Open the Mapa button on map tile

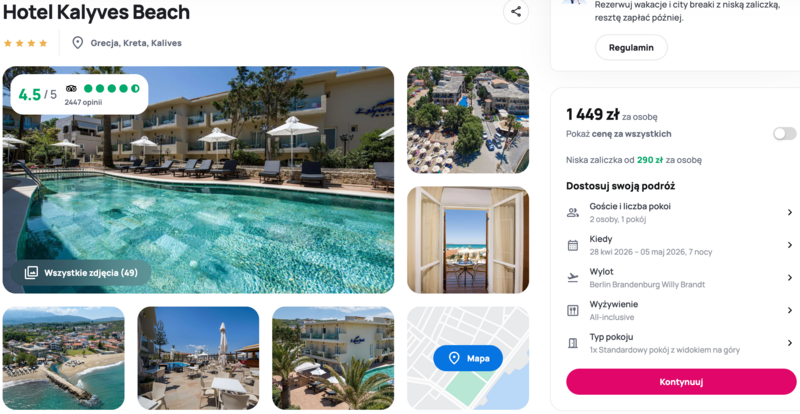pos(468,358)
